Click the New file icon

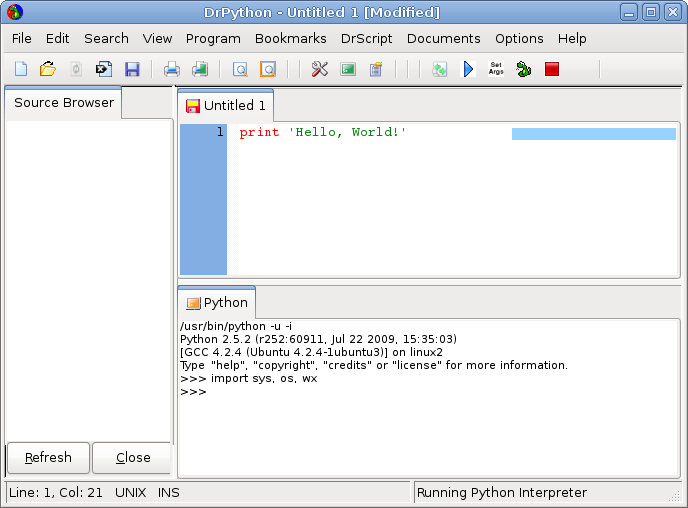coord(21,69)
